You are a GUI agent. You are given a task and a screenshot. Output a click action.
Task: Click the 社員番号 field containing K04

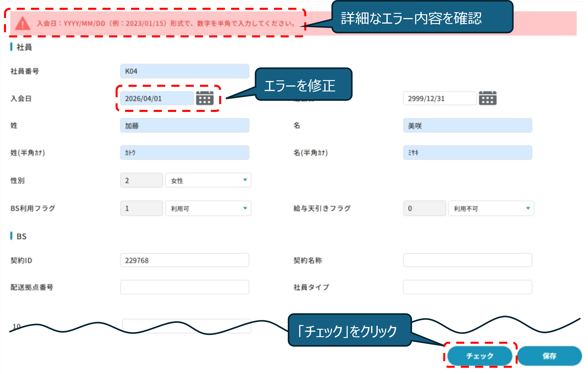pyautogui.click(x=184, y=71)
